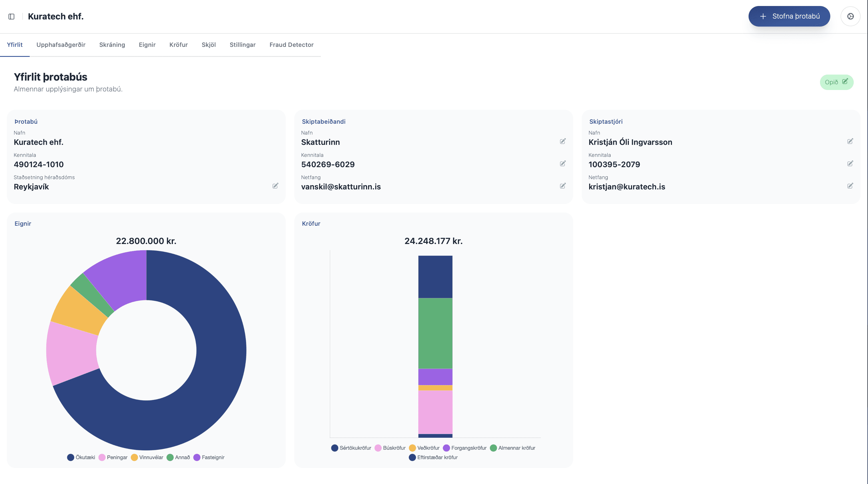Go to the Skjöl section
The width and height of the screenshot is (868, 484).
tap(209, 45)
